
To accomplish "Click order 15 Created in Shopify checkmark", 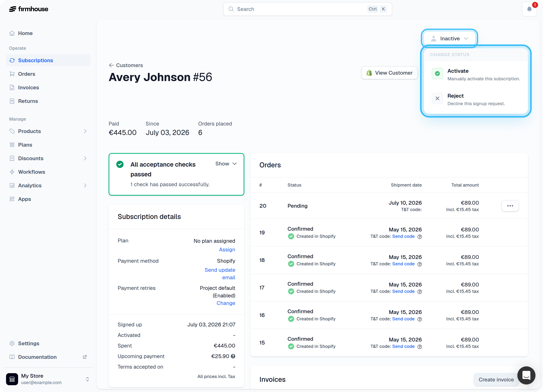I will (x=291, y=347).
